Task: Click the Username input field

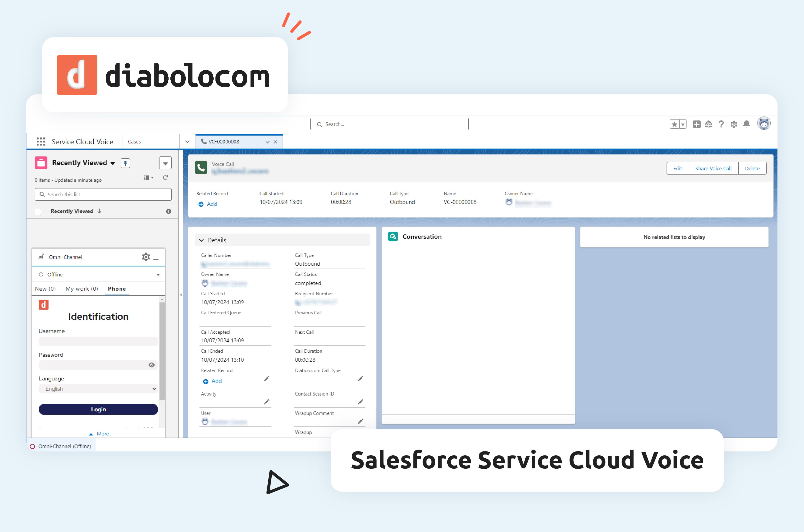Action: click(x=98, y=341)
